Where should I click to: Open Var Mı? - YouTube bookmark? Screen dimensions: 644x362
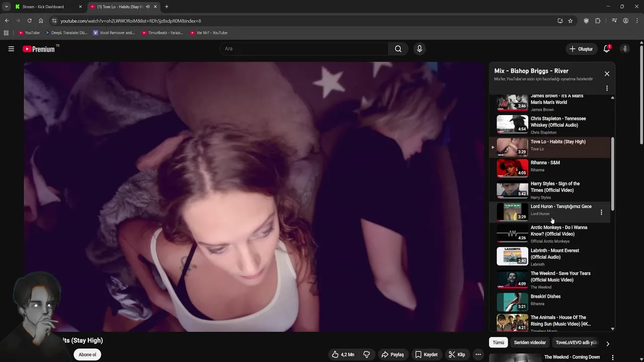(x=209, y=33)
